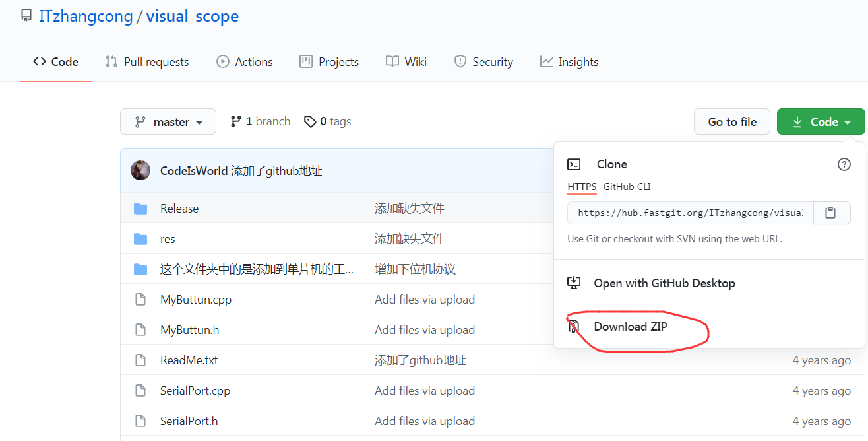
Task: Open the visual_scope repository link
Action: 193,17
